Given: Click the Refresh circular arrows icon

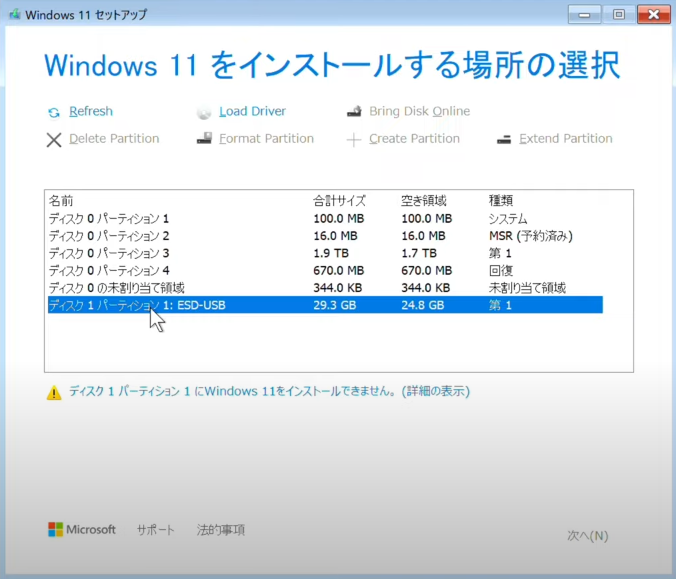Looking at the screenshot, I should coord(54,113).
